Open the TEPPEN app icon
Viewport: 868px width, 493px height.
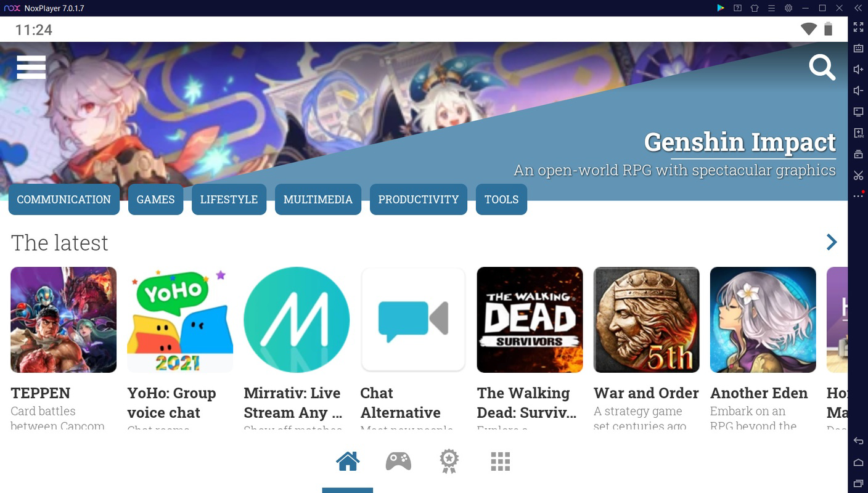63,320
